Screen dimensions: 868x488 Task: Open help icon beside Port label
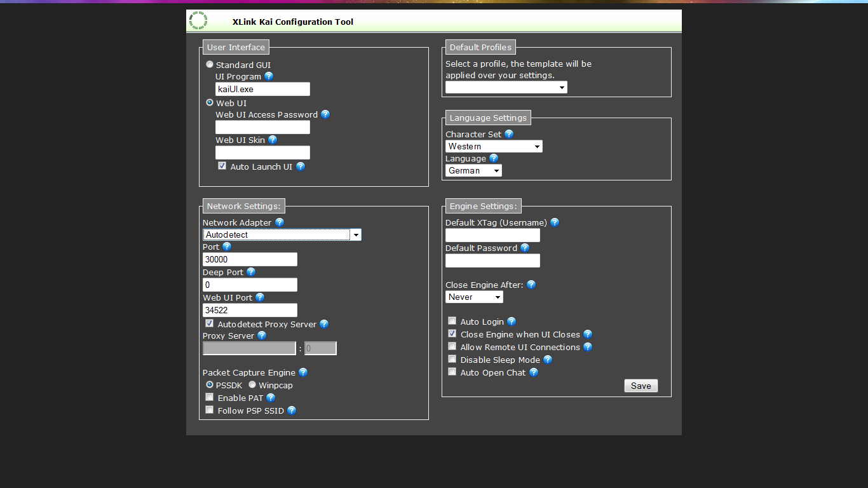(x=227, y=247)
